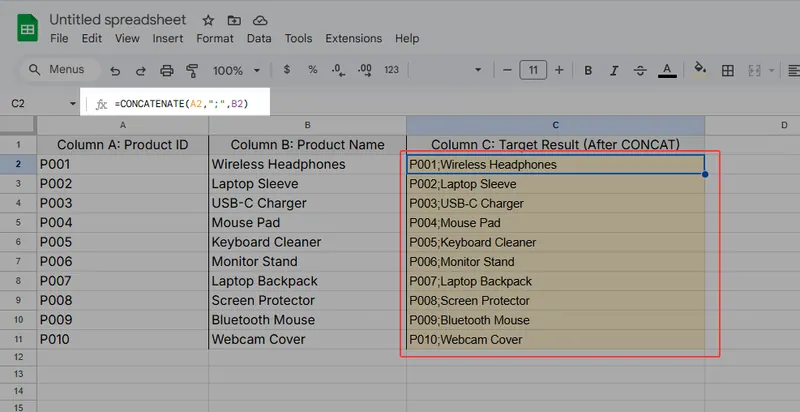
Task: Click the Move to folder icon
Action: tap(234, 20)
